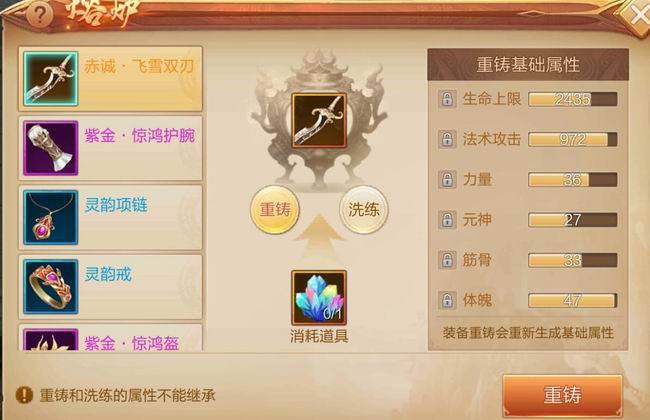The image size is (650, 420).
Task: Click the crystal 消耗道具 item icon
Action: (x=319, y=298)
